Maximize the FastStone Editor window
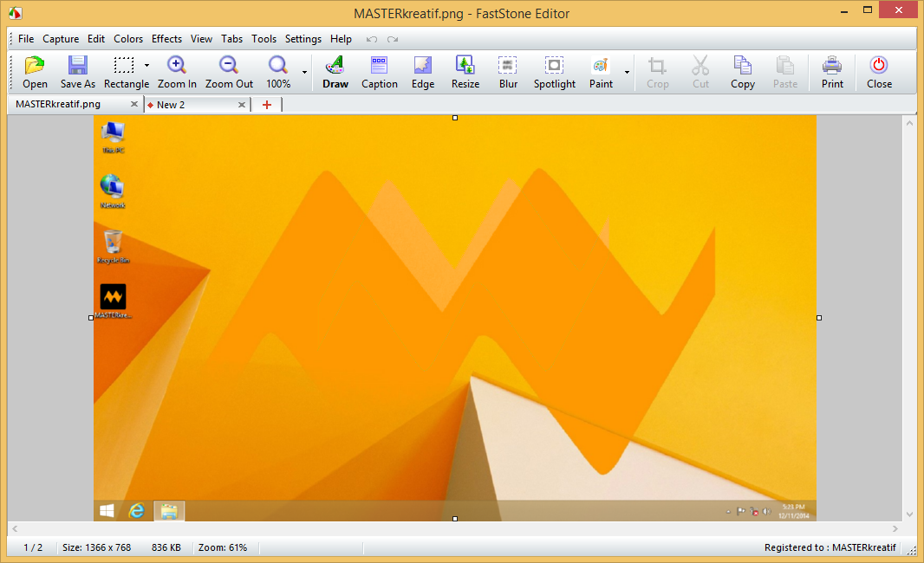Screen dimensions: 924x563 [x=868, y=10]
